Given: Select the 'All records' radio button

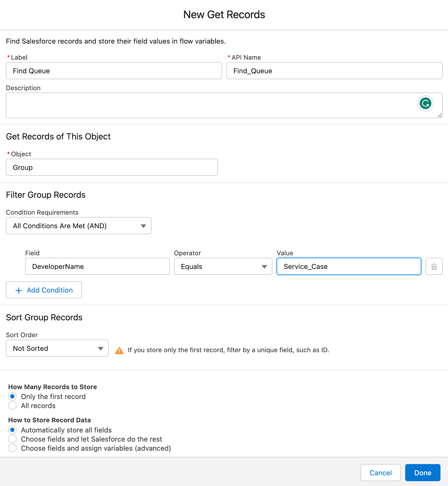Looking at the screenshot, I should 12,406.
